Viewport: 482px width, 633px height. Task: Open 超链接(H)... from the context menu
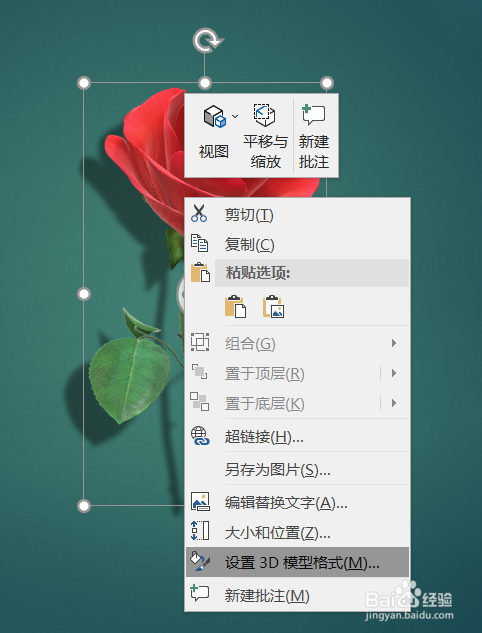coord(298,436)
